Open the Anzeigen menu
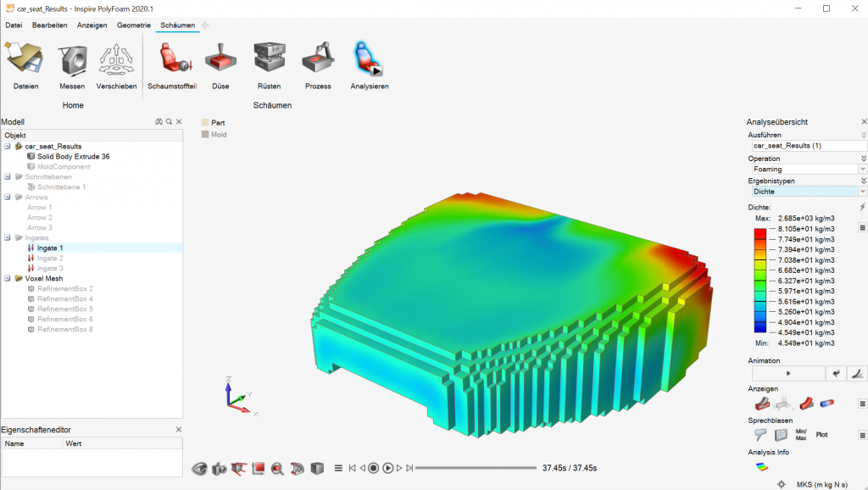Screen dimensions: 868x490 92,25
